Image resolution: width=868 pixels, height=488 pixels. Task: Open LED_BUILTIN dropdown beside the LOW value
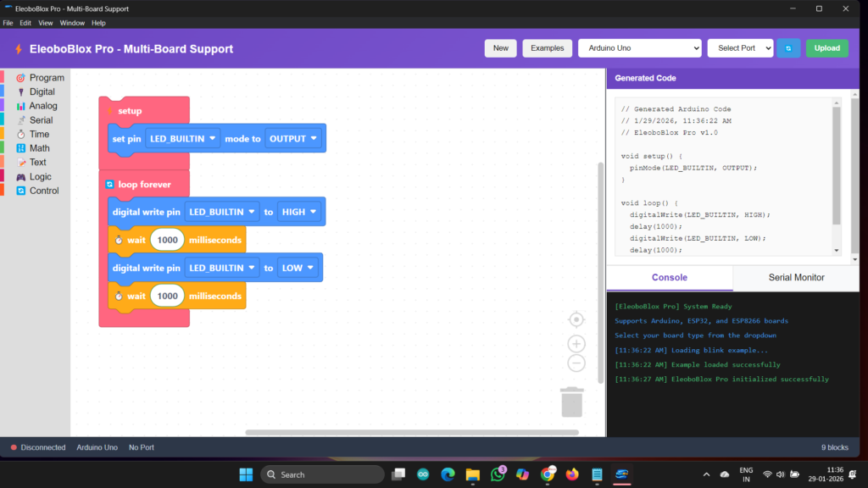(x=222, y=268)
